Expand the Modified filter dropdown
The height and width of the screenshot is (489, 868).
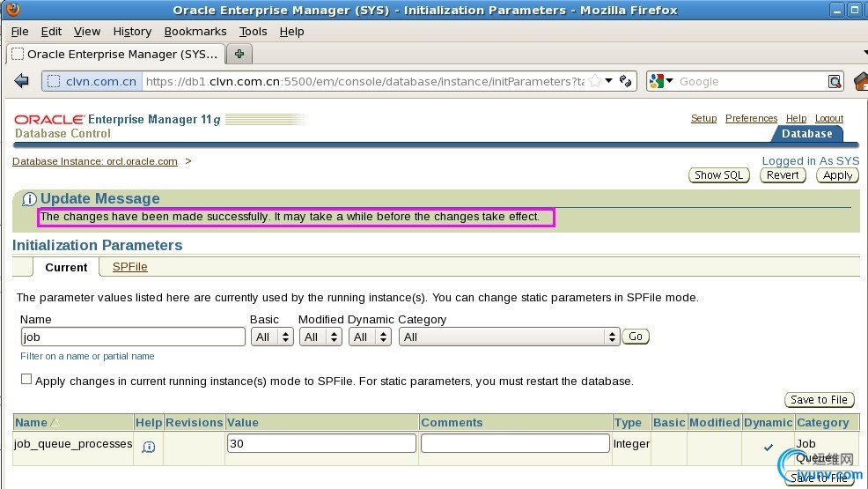click(320, 337)
